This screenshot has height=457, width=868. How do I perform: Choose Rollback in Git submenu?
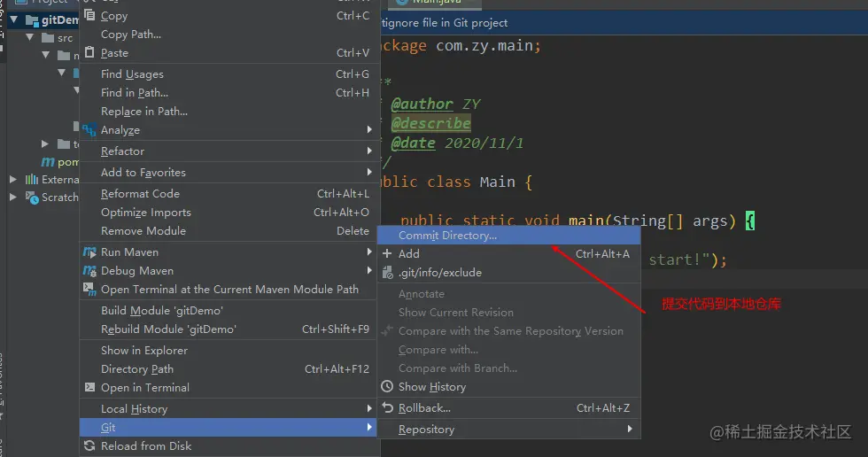(508, 407)
